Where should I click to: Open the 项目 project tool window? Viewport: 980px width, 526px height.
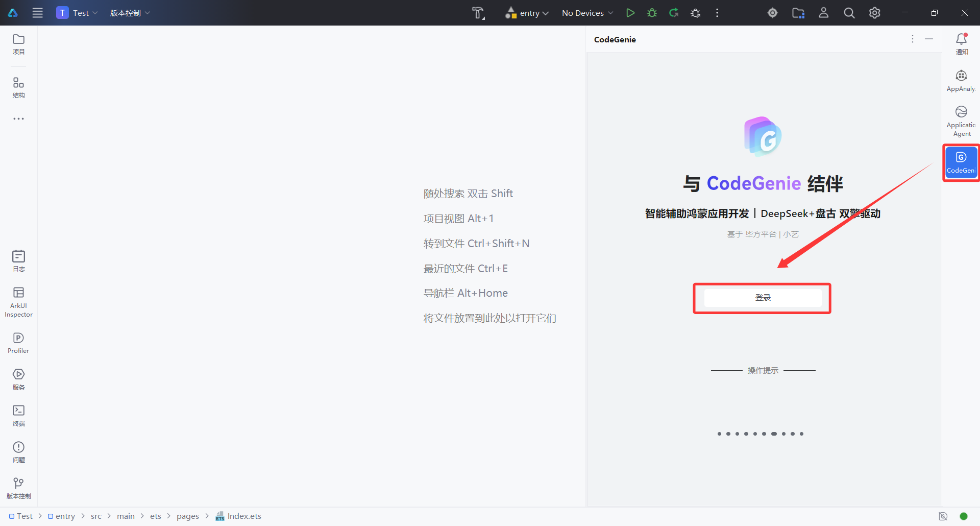[18, 44]
